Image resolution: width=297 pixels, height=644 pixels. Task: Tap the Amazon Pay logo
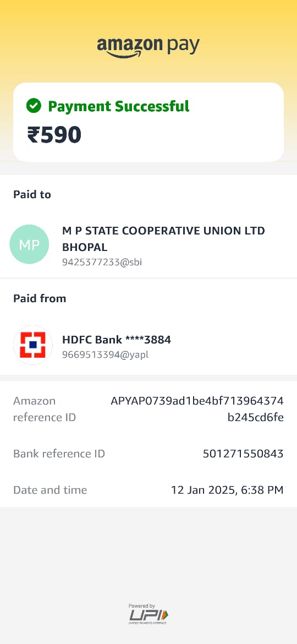tap(148, 47)
